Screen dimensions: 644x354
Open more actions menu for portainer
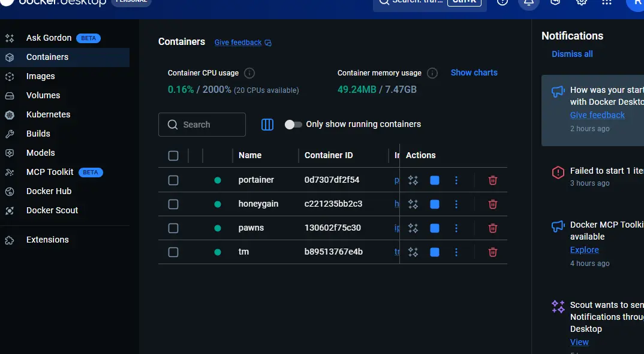[x=456, y=180]
